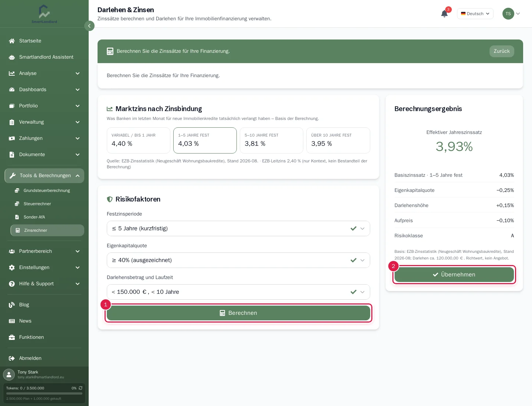This screenshot has height=406, width=532.
Task: Expand the Dokumente sidebar menu
Action: 44,155
